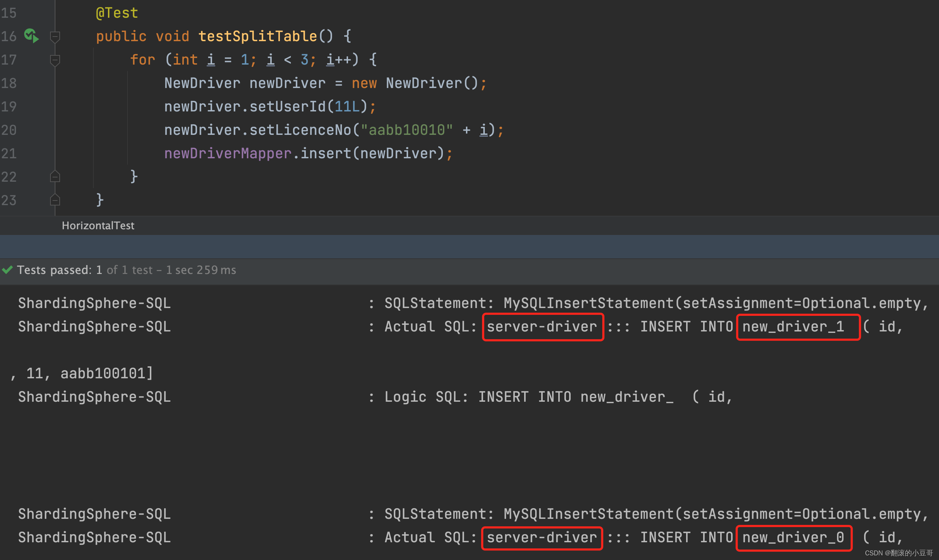Click the first server-driver datasource in the log
939x560 pixels.
point(542,327)
